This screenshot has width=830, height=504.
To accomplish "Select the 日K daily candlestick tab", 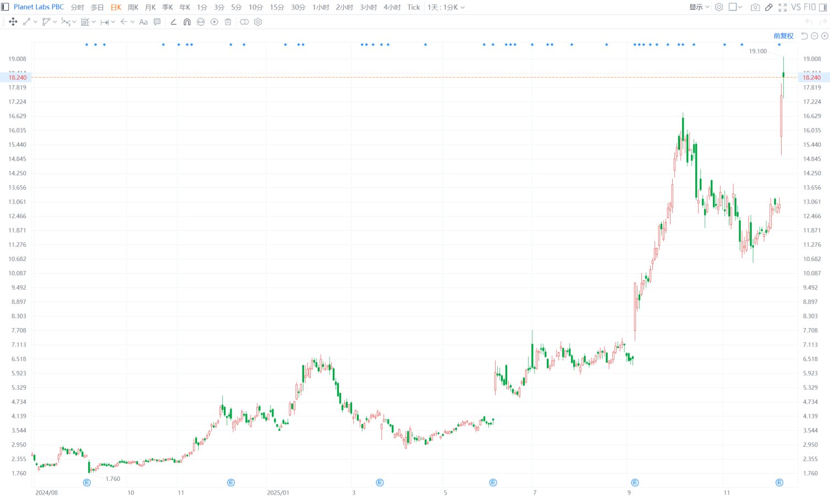I will [116, 7].
